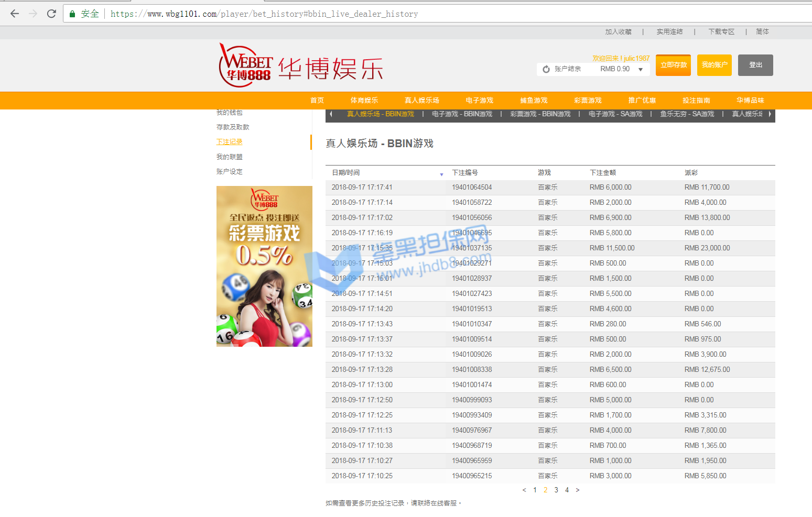
Task: Open the 真人娱乐场 navigation menu
Action: tap(421, 101)
